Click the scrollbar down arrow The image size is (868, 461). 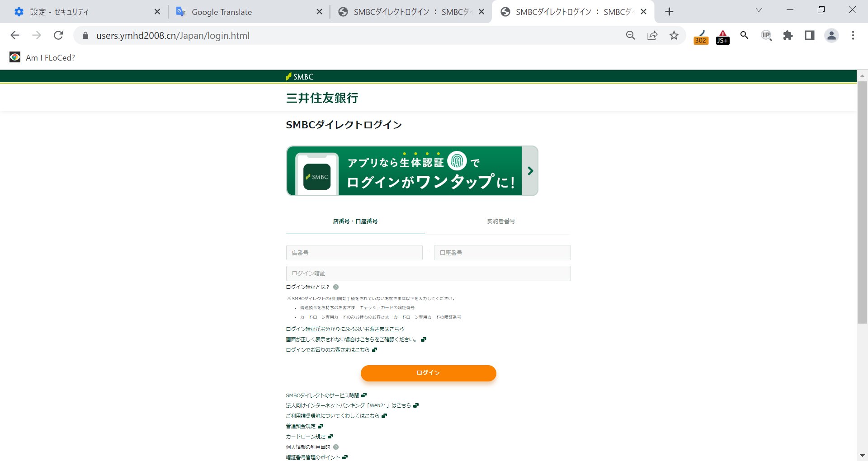coord(862,456)
